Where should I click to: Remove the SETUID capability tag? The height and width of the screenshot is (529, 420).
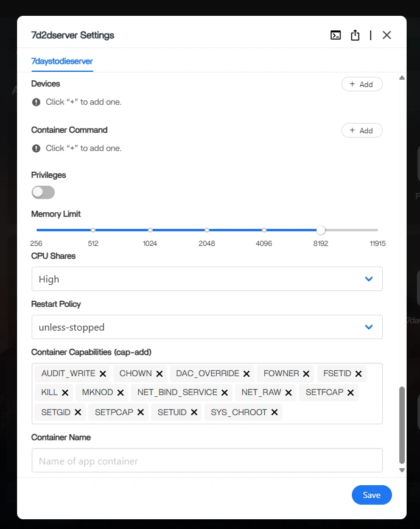click(x=194, y=412)
